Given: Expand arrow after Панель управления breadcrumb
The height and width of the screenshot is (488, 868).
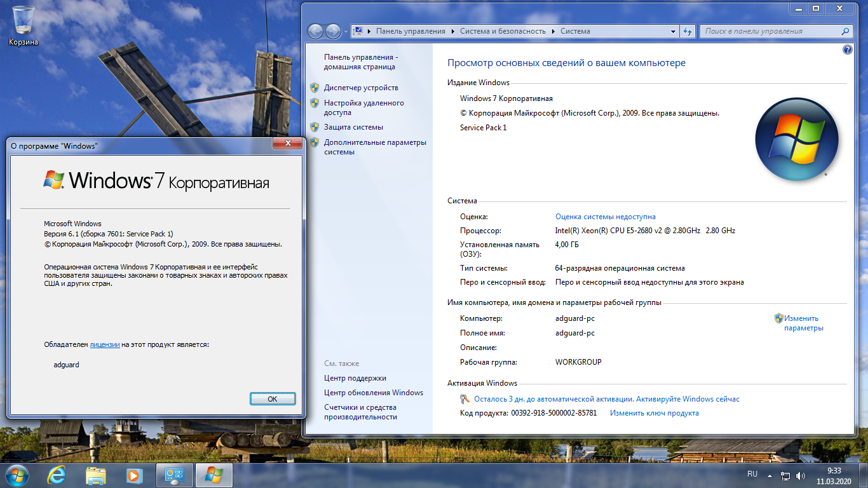Looking at the screenshot, I should (452, 31).
